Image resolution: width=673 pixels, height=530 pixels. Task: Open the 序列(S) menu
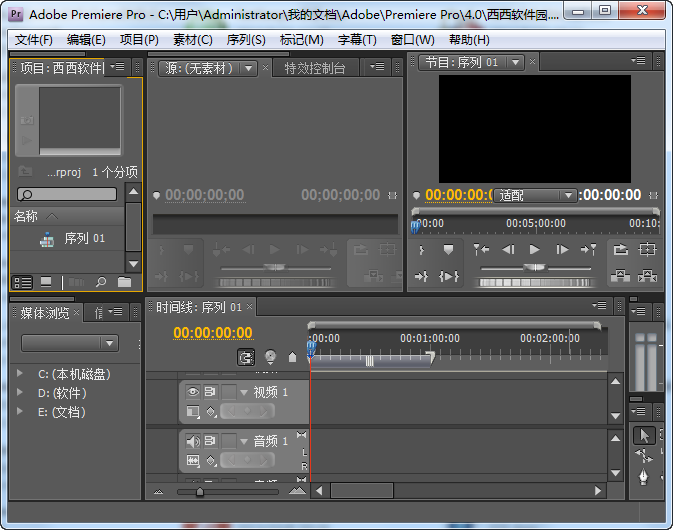pos(245,40)
